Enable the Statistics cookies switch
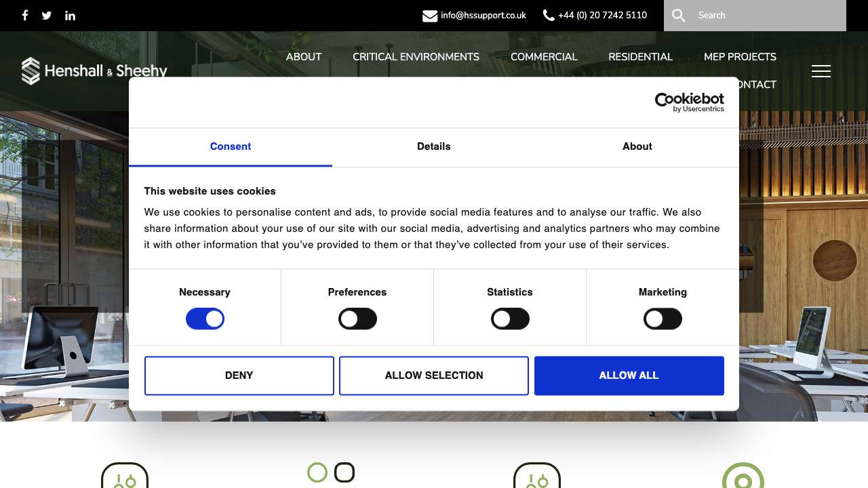Screen dimensions: 868x488 (x=510, y=319)
